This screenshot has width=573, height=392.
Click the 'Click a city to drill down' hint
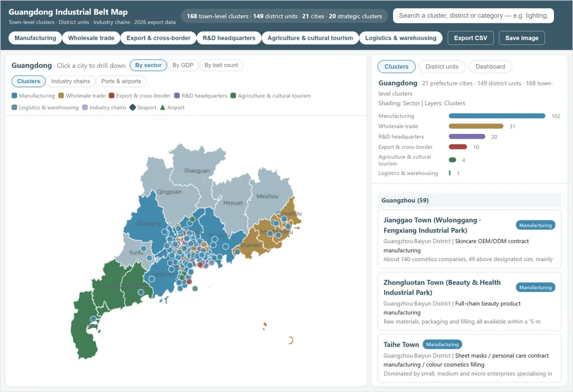(91, 66)
